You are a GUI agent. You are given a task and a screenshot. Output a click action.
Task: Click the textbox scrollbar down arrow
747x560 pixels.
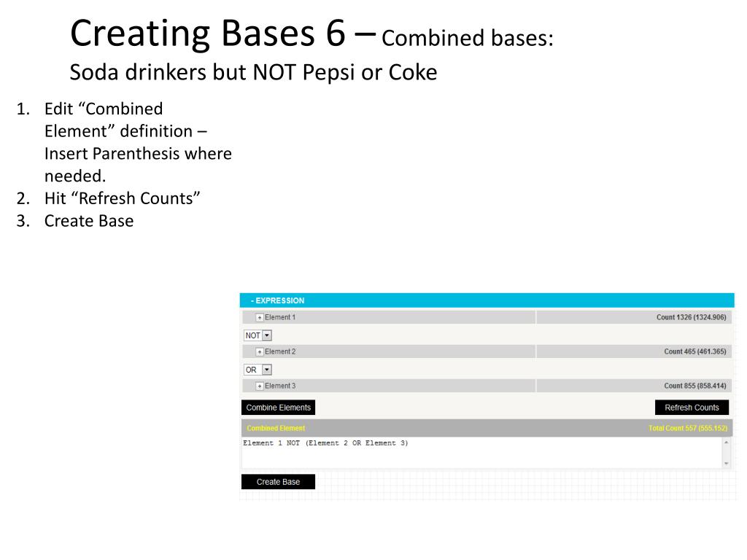727,463
